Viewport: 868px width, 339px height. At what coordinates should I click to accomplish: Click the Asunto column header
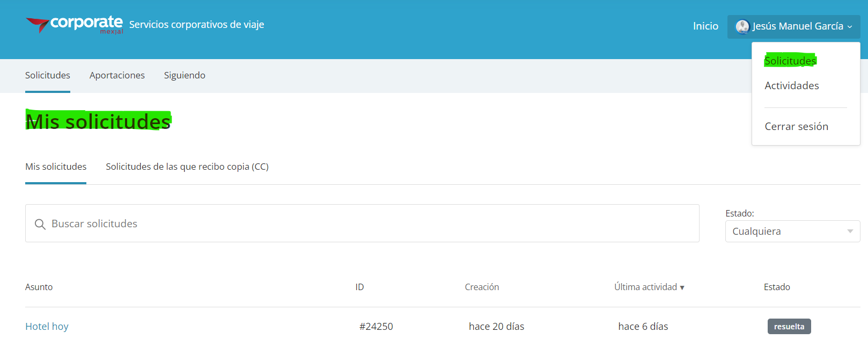pos(39,287)
